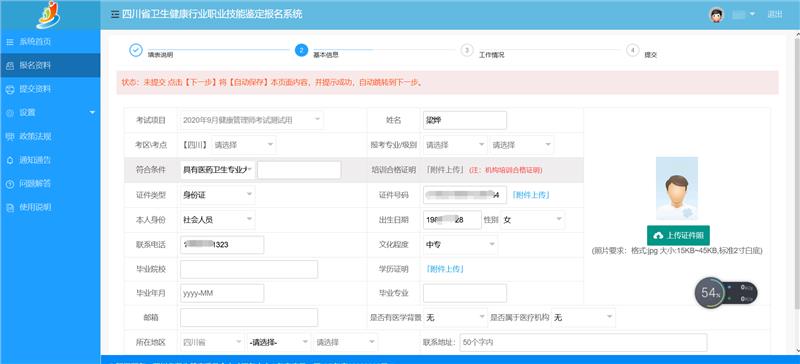Viewport: 800px width, 364px height.
Task: Click 附件上传 next to 证件号码
Action: pyautogui.click(x=530, y=195)
